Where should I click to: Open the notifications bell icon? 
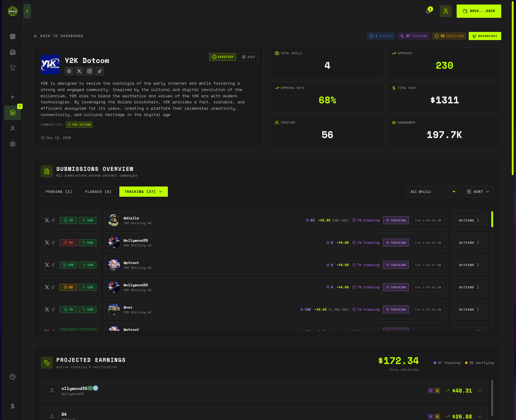(x=428, y=11)
